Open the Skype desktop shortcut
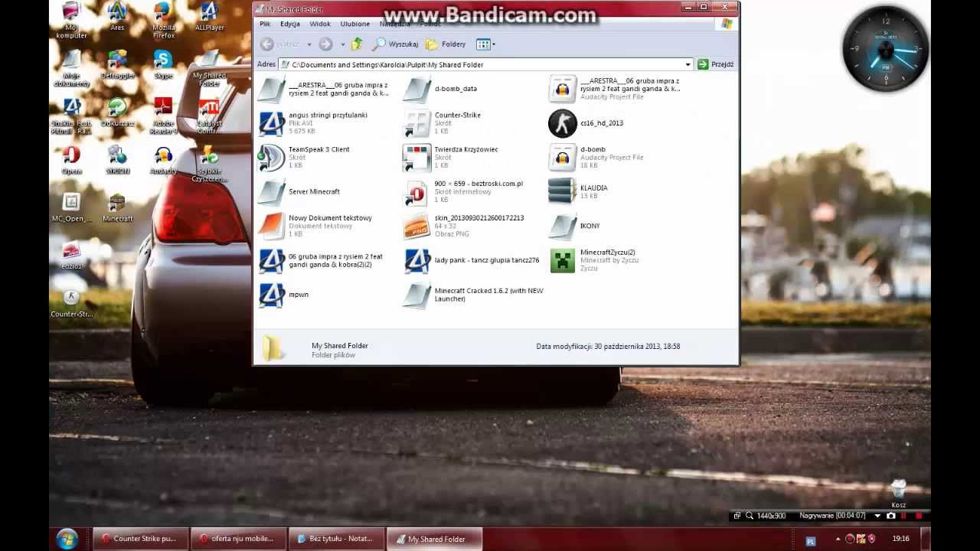This screenshot has height=551, width=980. coord(163,64)
